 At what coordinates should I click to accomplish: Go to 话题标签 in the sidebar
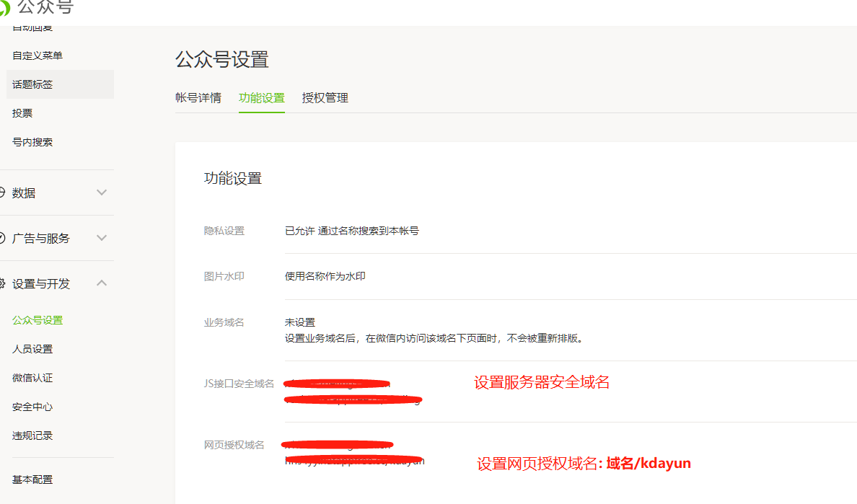(x=32, y=84)
